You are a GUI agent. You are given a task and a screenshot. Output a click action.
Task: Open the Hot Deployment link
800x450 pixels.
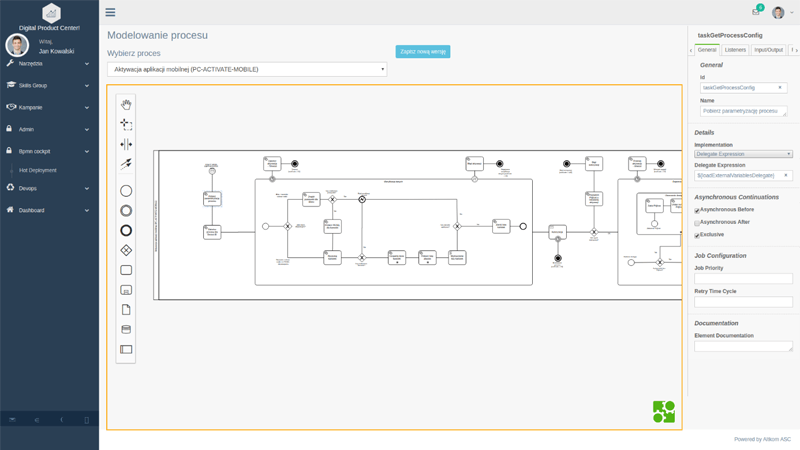coord(38,170)
